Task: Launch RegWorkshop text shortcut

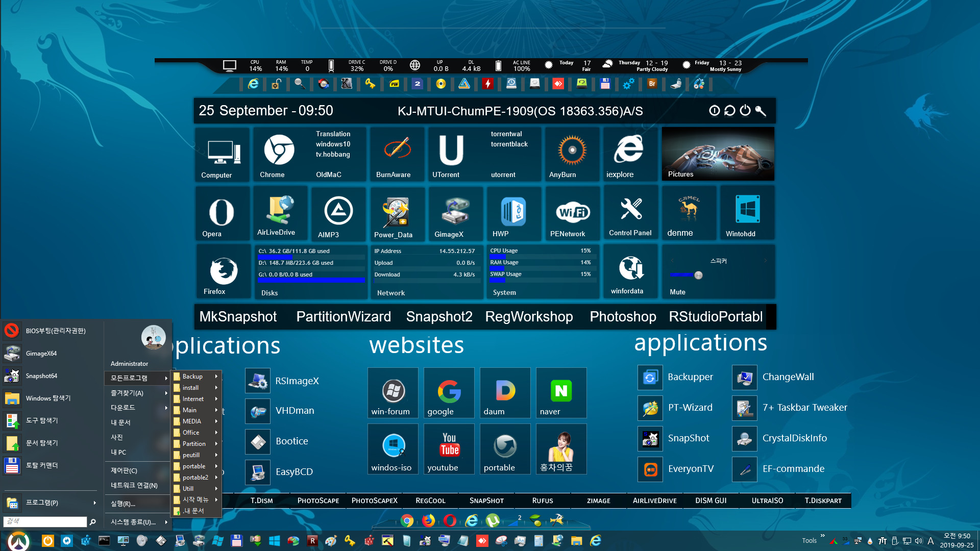Action: (529, 316)
